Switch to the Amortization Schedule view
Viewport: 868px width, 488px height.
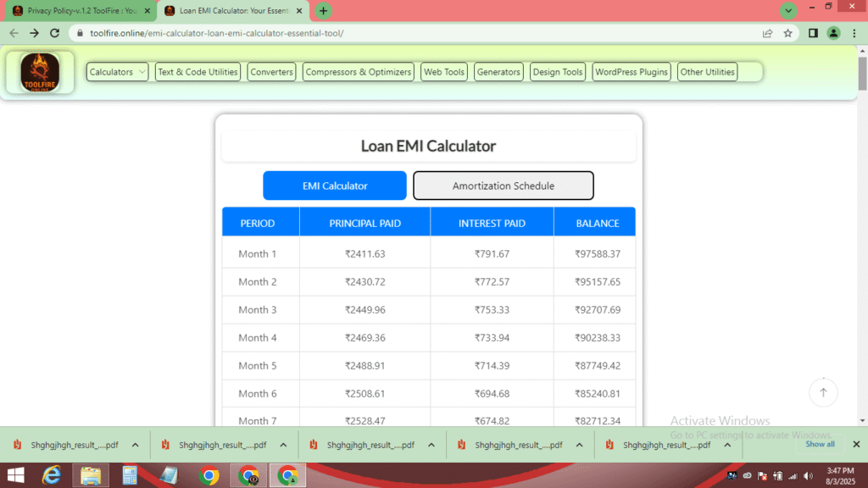coord(503,185)
